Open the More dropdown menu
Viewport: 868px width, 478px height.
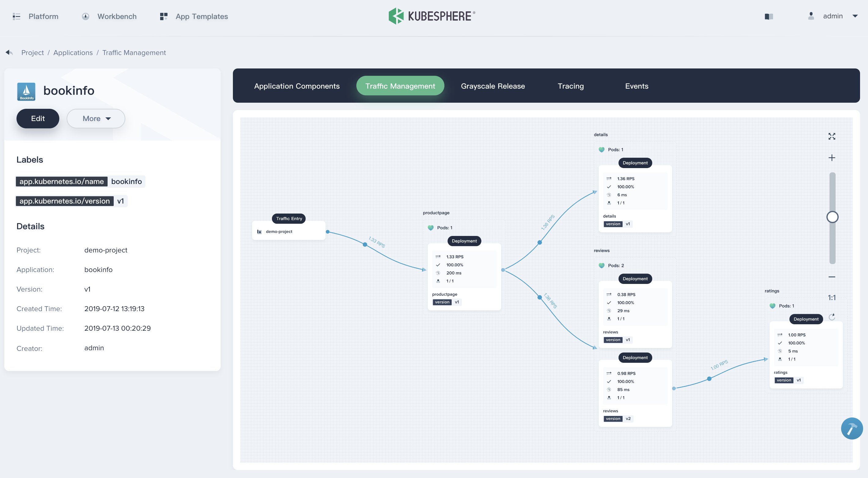95,118
